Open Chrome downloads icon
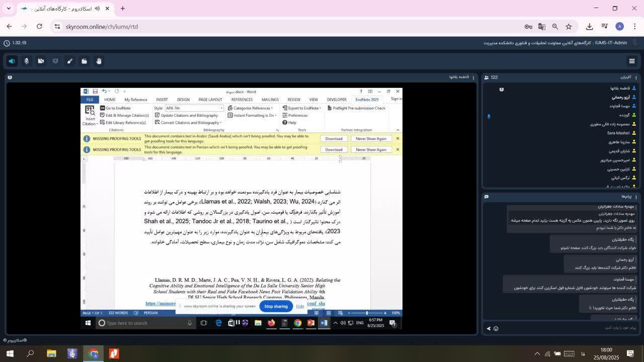Image resolution: width=644 pixels, height=362 pixels. coord(589,27)
